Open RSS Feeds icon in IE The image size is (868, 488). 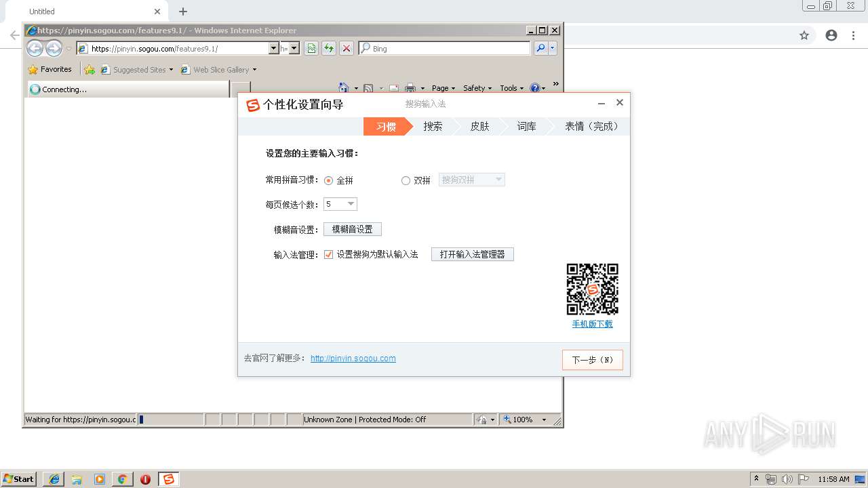tap(368, 88)
